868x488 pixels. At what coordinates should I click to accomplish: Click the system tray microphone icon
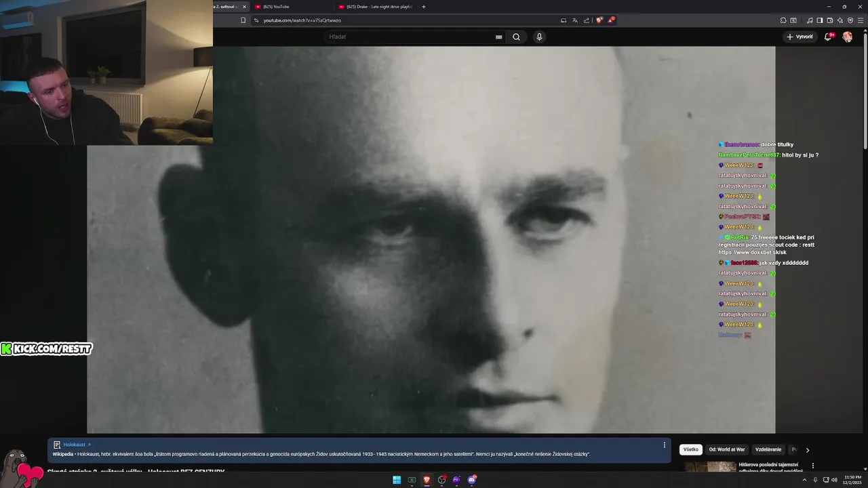[x=815, y=480]
